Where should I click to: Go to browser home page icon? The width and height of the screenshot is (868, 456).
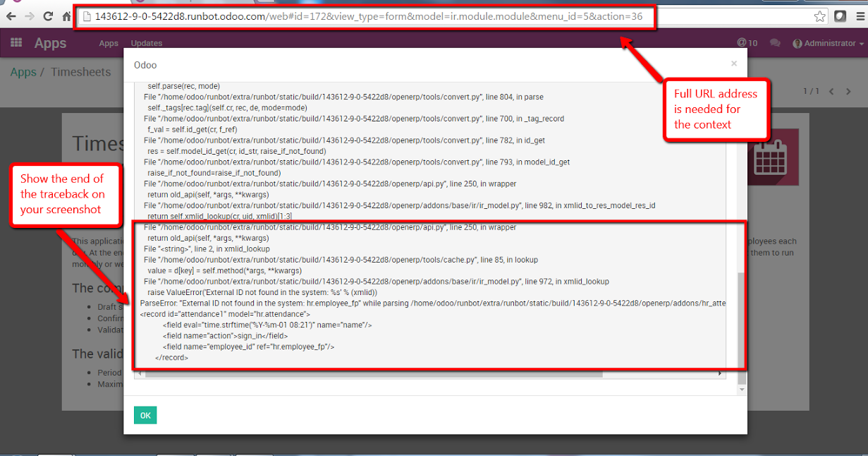66,16
